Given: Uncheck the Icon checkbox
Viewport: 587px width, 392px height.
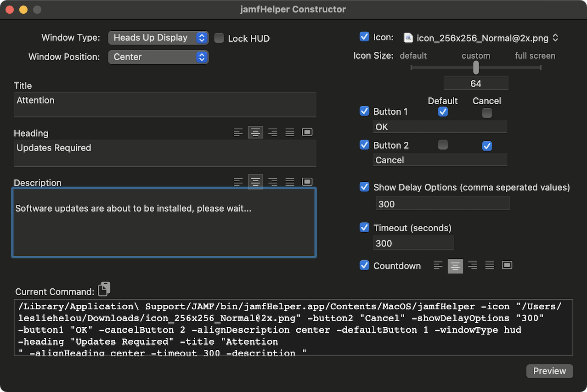Looking at the screenshot, I should tap(364, 37).
